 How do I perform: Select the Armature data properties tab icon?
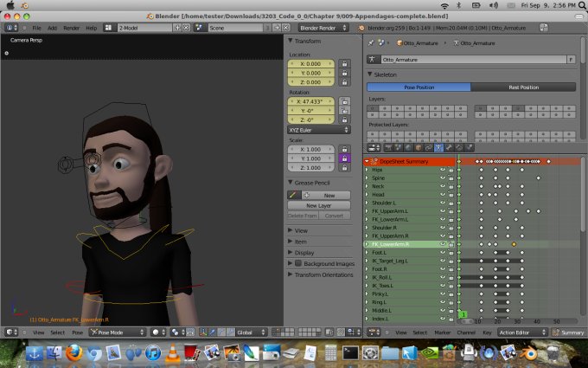[x=438, y=147]
